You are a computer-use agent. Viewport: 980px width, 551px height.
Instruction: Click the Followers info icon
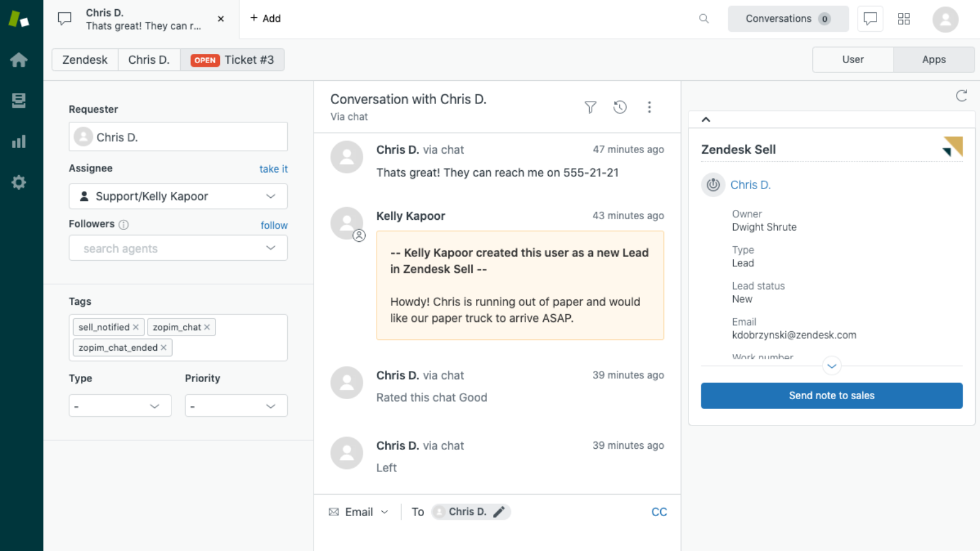click(x=124, y=225)
